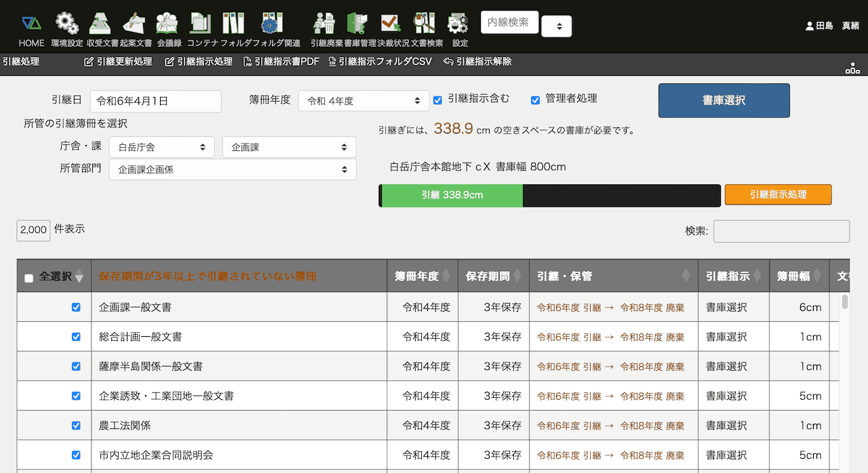Click the green 引継 338.9cm capacity bar

(452, 195)
